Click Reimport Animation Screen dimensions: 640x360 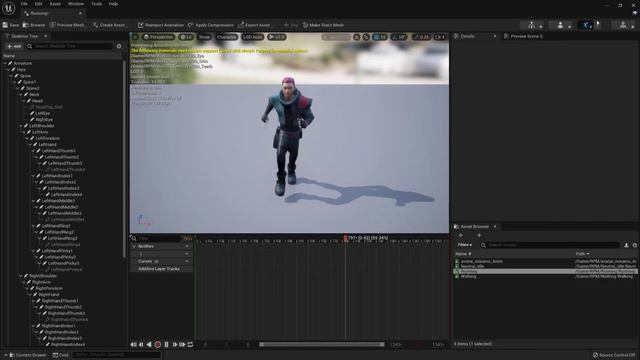click(x=161, y=25)
